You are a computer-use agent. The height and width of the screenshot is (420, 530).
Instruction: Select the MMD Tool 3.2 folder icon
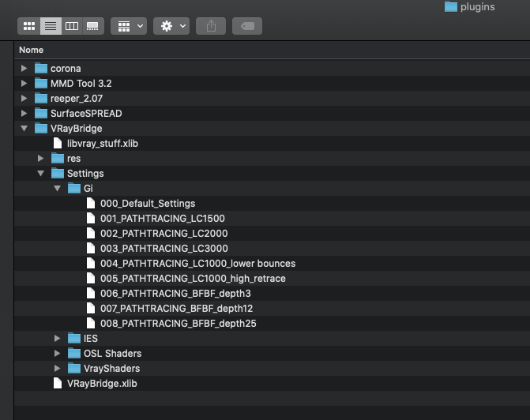click(41, 83)
